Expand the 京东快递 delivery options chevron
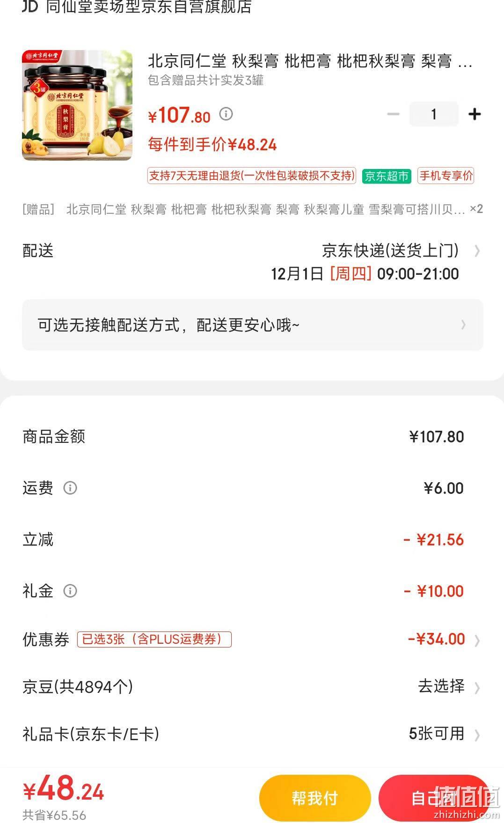 (x=477, y=251)
